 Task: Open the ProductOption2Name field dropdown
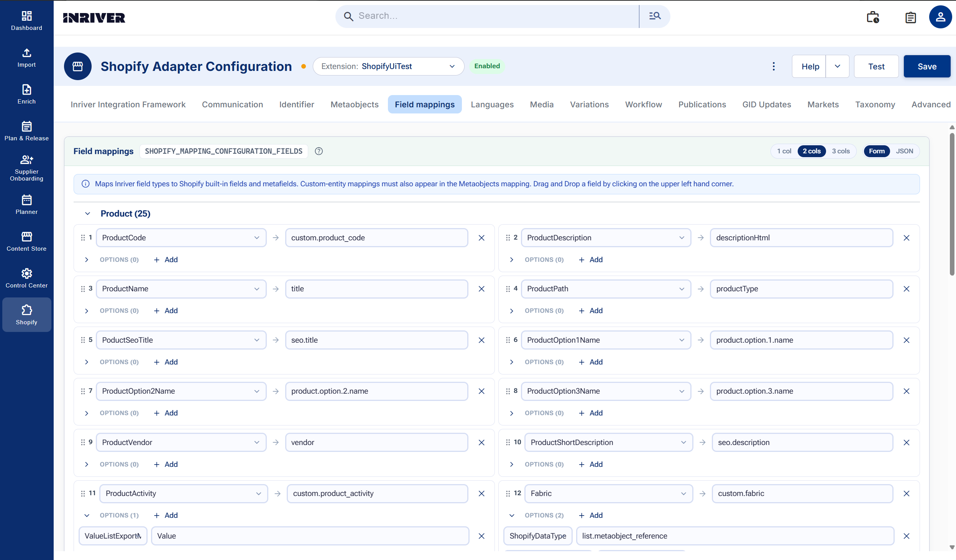point(181,391)
